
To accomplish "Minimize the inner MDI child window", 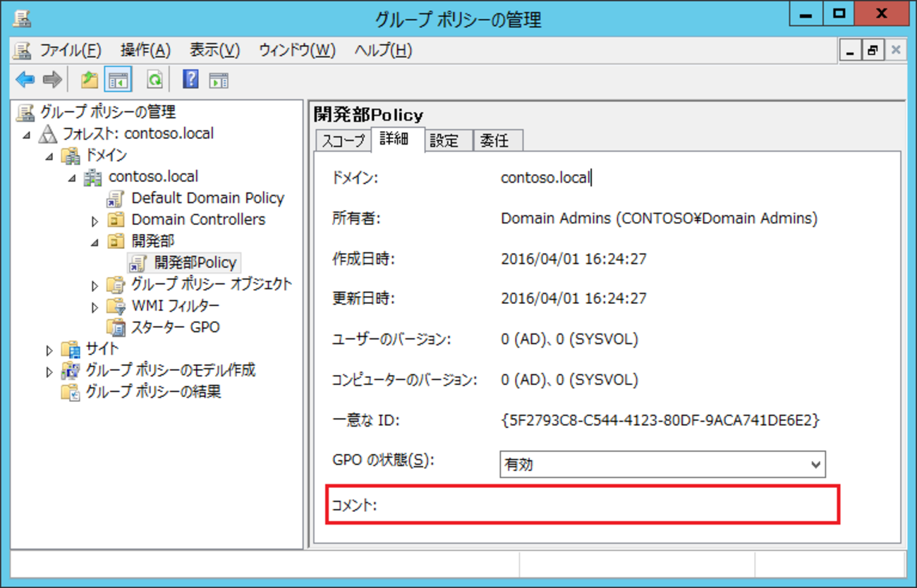I will (850, 50).
